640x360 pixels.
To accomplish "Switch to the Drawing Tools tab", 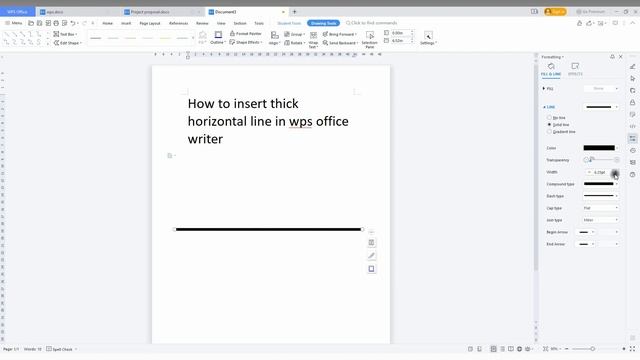I will (323, 23).
